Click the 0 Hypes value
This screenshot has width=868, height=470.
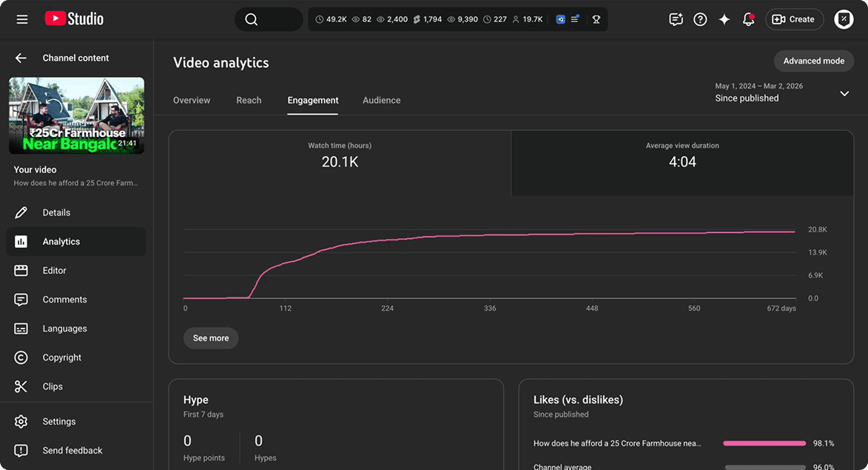[x=258, y=440]
